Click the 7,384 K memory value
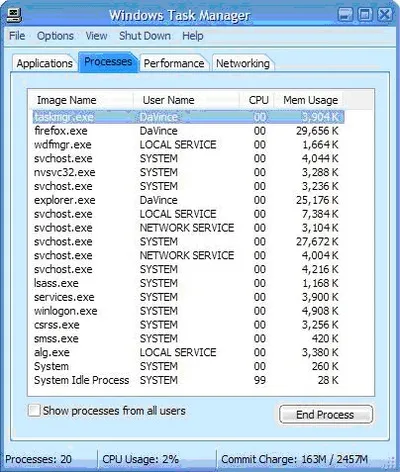 click(320, 214)
